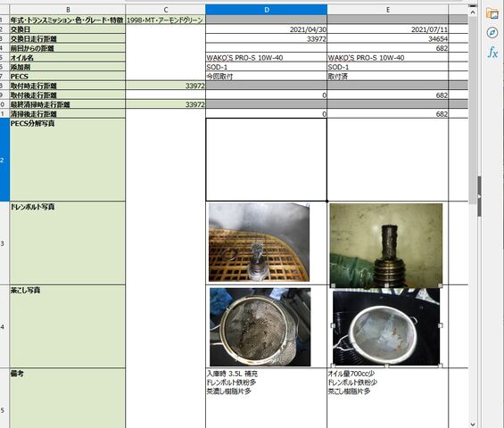The height and width of the screenshot is (428, 504).
Task: Click the ドレンボルト写真 label cell
Action: pos(68,243)
